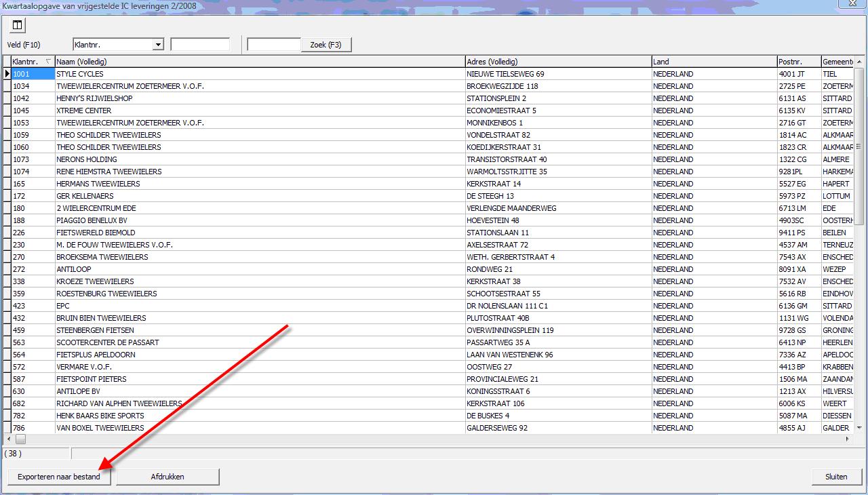Select the EPC customer row
868x495 pixels.
[x=429, y=306]
